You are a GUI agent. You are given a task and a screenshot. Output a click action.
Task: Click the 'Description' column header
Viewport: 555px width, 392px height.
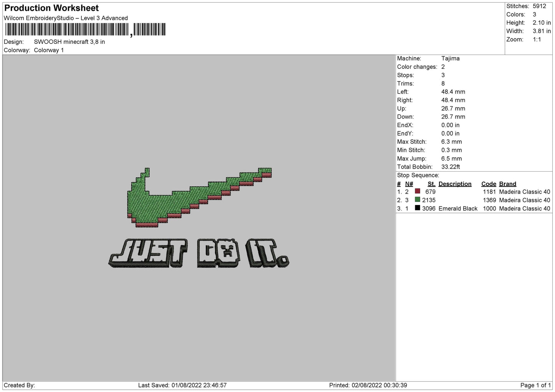coord(455,184)
